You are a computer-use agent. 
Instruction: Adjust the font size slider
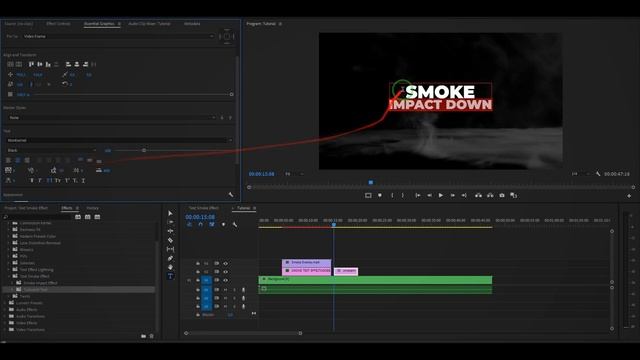pyautogui.click(x=144, y=151)
